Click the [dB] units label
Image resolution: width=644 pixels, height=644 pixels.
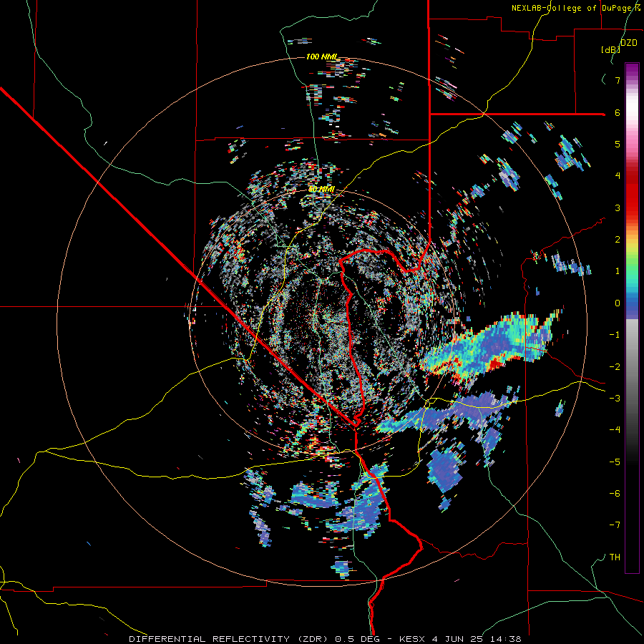610,49
